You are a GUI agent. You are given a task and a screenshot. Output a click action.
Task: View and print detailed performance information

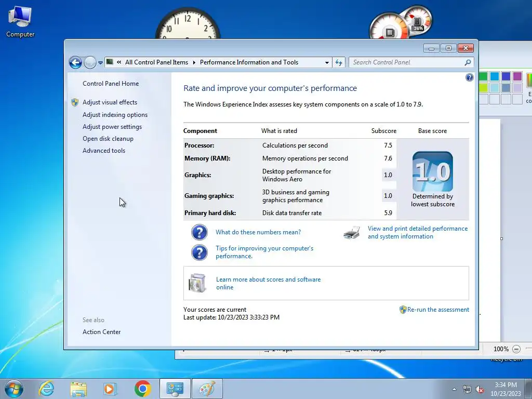pos(418,232)
